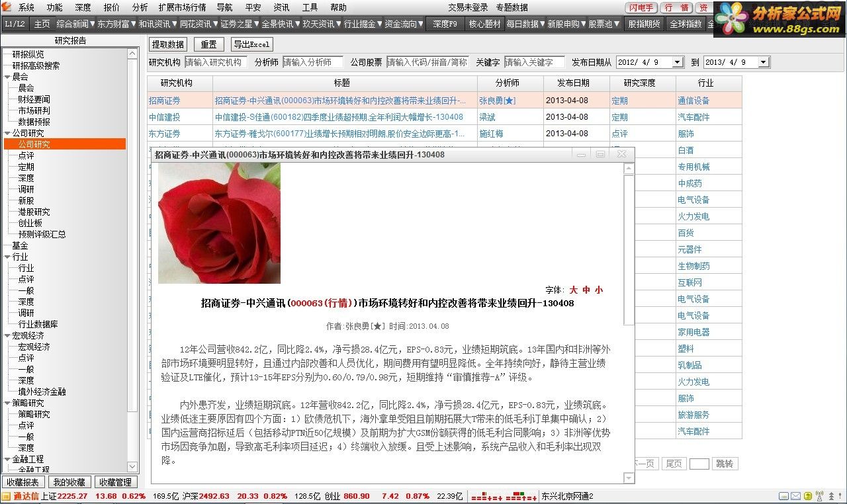This screenshot has width=847, height=504.
Task: Click the double up-arrow icon in status bar
Action: (x=830, y=496)
